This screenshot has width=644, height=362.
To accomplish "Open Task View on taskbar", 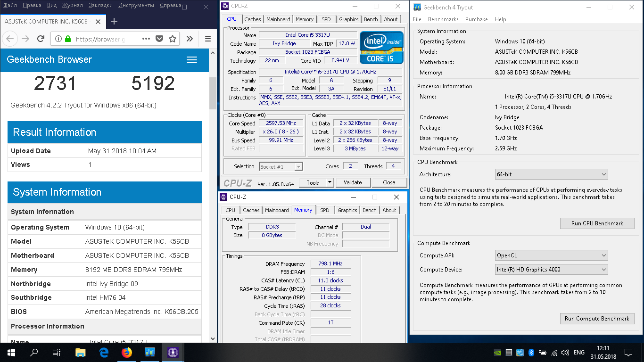I will [57, 352].
